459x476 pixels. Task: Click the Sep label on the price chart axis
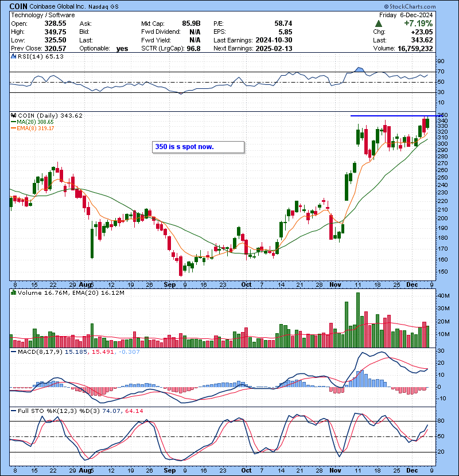point(169,285)
